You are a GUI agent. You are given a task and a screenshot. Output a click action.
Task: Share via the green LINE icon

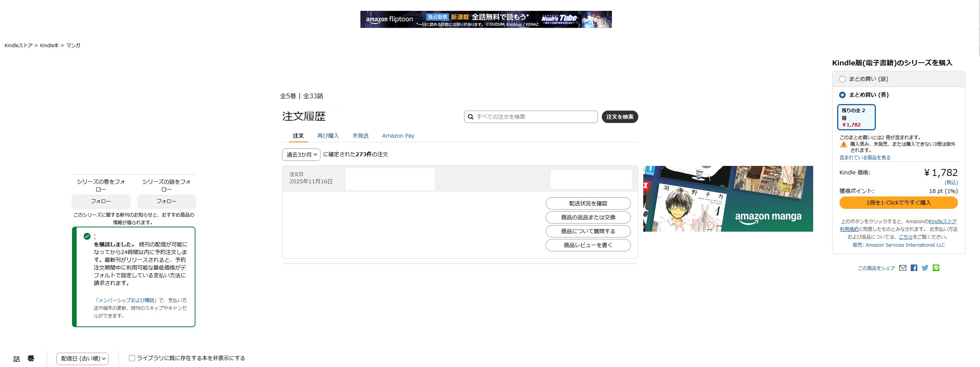point(936,268)
